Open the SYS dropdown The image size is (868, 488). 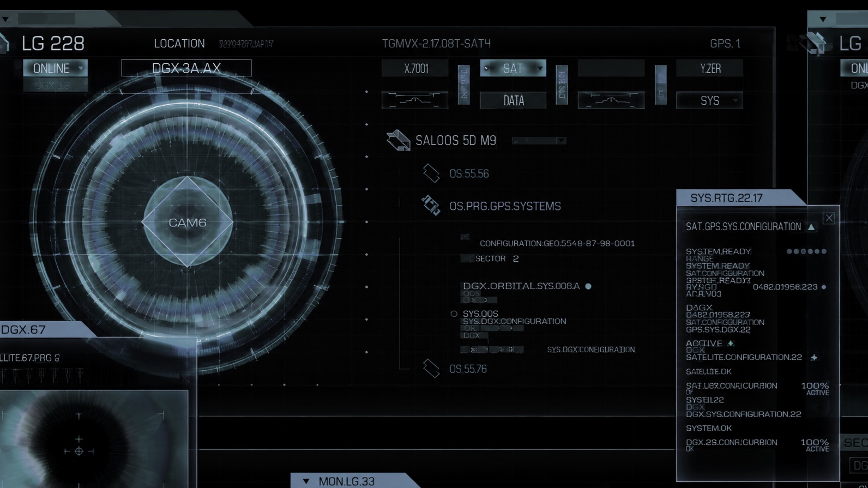(709, 100)
